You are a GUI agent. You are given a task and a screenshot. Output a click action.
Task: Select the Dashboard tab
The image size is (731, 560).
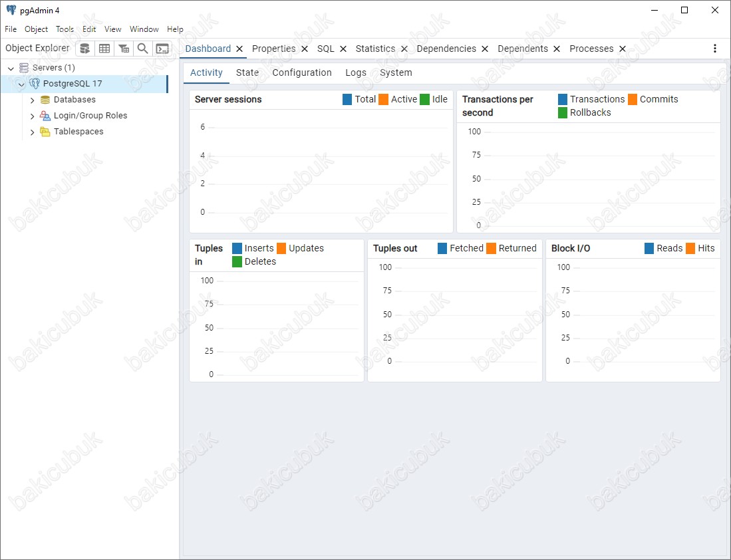pos(208,49)
